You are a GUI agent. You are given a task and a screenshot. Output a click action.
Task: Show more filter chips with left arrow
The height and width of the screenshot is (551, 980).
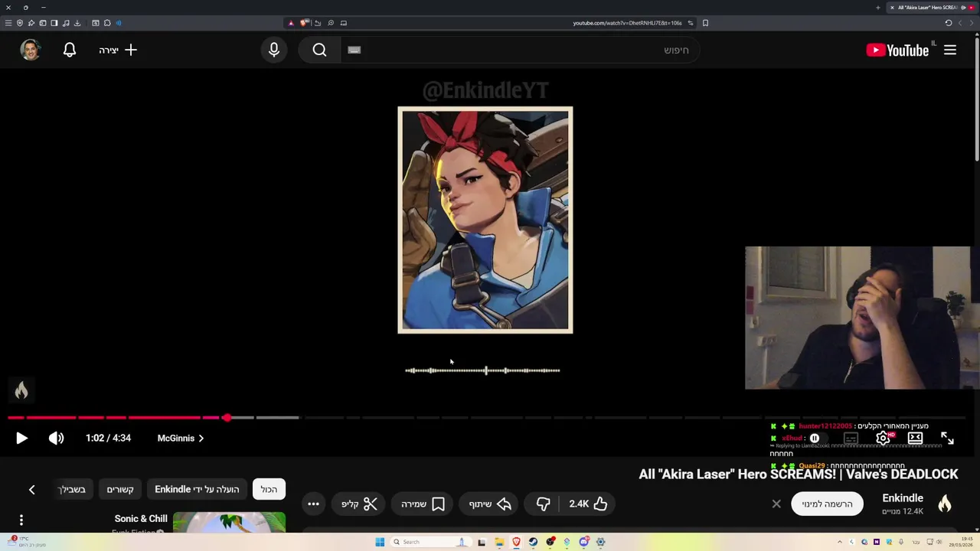[x=31, y=489]
